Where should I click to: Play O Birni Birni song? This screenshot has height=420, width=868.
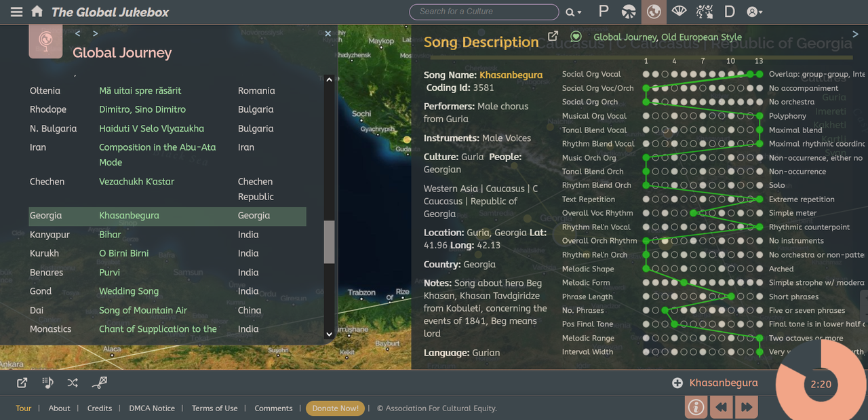[124, 253]
